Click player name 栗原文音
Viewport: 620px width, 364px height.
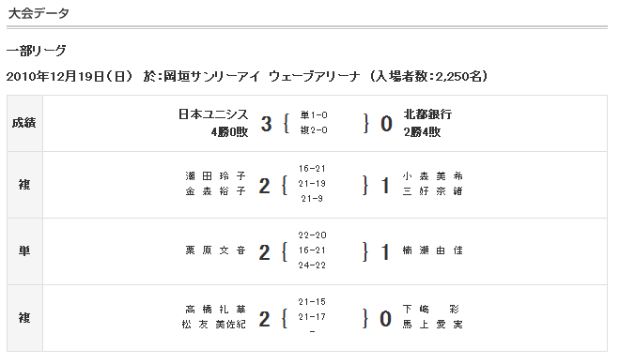215,250
